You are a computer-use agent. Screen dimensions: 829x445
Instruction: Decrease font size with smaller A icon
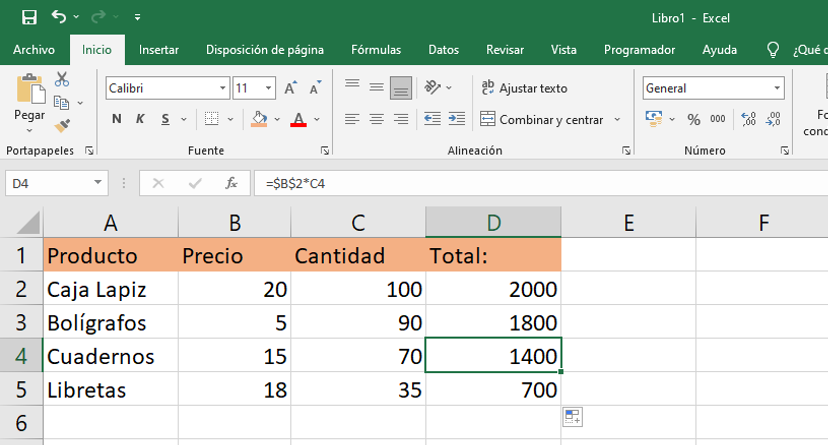[x=316, y=88]
